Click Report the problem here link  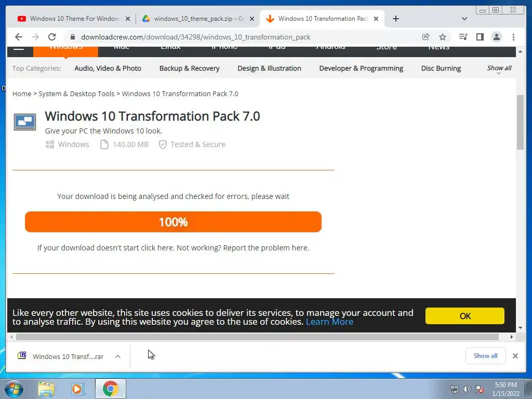pyautogui.click(x=266, y=248)
